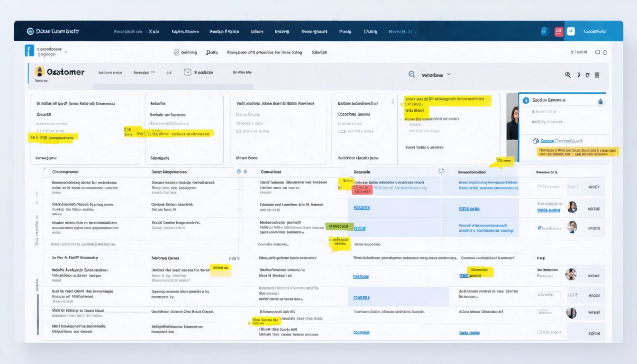Click the sort arrows in the table header
Image resolution: width=637 pixels, height=364 pixels.
click(x=242, y=172)
